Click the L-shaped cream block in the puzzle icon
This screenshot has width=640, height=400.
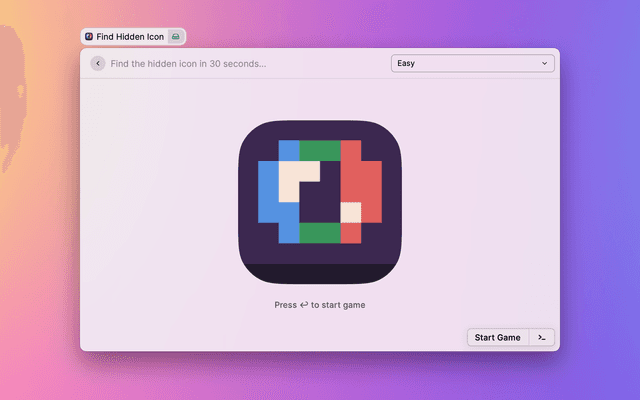(294, 180)
